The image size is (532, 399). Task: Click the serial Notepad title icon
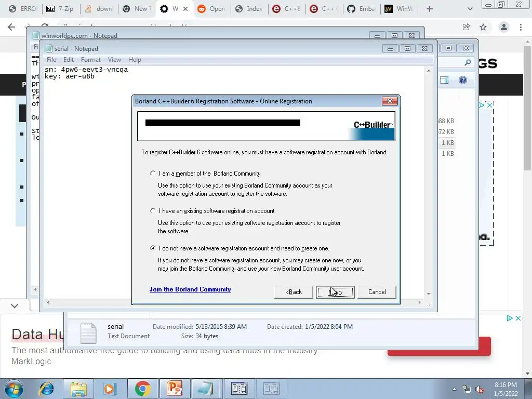(x=48, y=48)
